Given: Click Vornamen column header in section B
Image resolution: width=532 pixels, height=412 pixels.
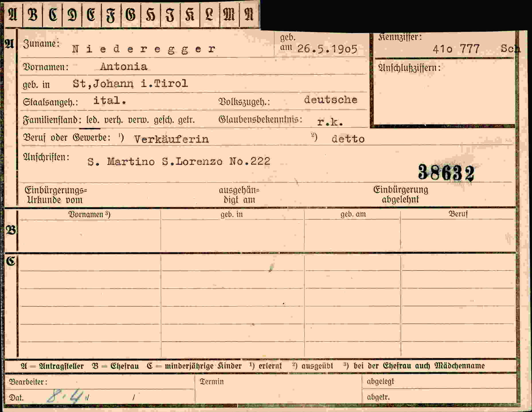Looking at the screenshot, I should click(89, 215).
